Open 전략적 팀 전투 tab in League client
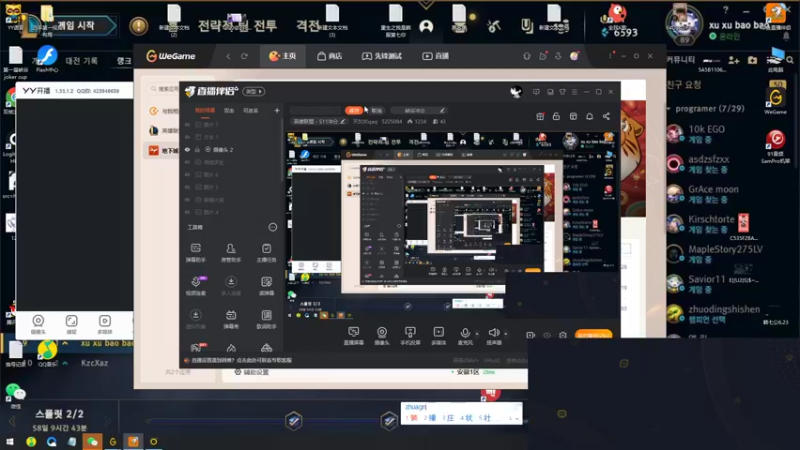Viewport: 800px width, 450px height. pos(237,26)
